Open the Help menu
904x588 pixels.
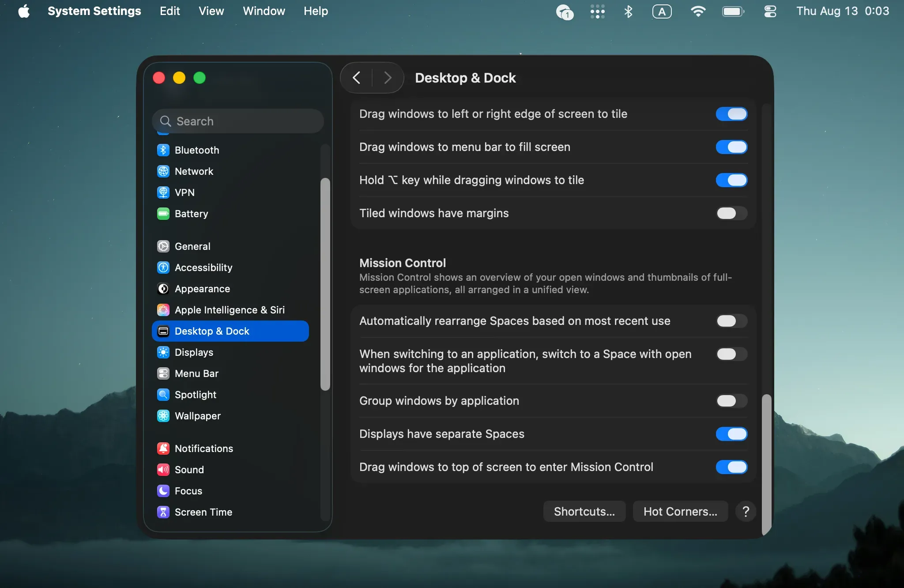tap(316, 11)
